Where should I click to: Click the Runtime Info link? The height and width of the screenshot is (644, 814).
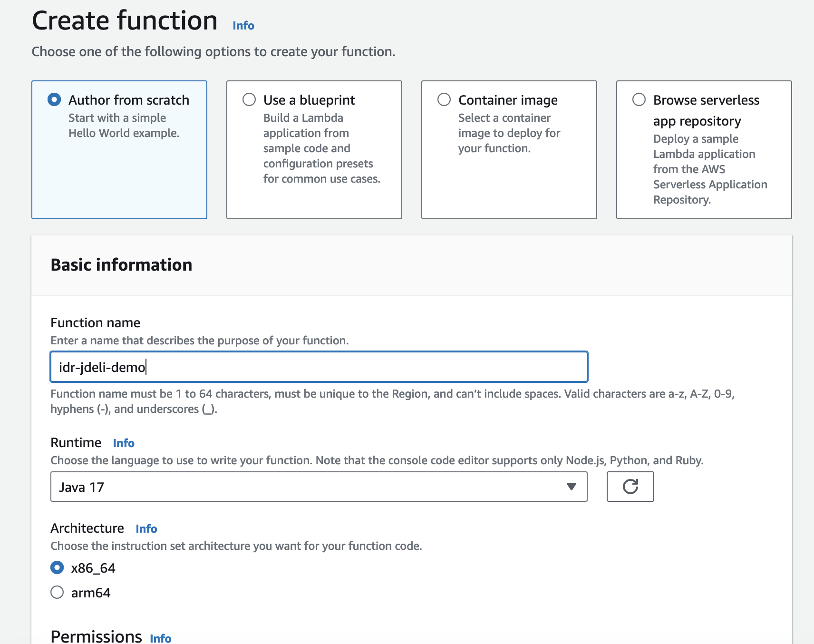[123, 443]
